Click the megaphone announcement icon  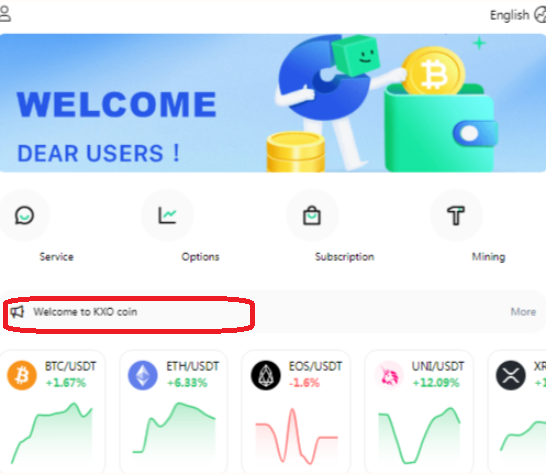(17, 312)
